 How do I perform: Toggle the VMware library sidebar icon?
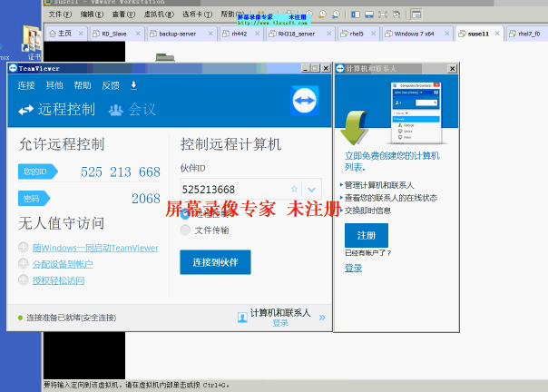click(356, 15)
